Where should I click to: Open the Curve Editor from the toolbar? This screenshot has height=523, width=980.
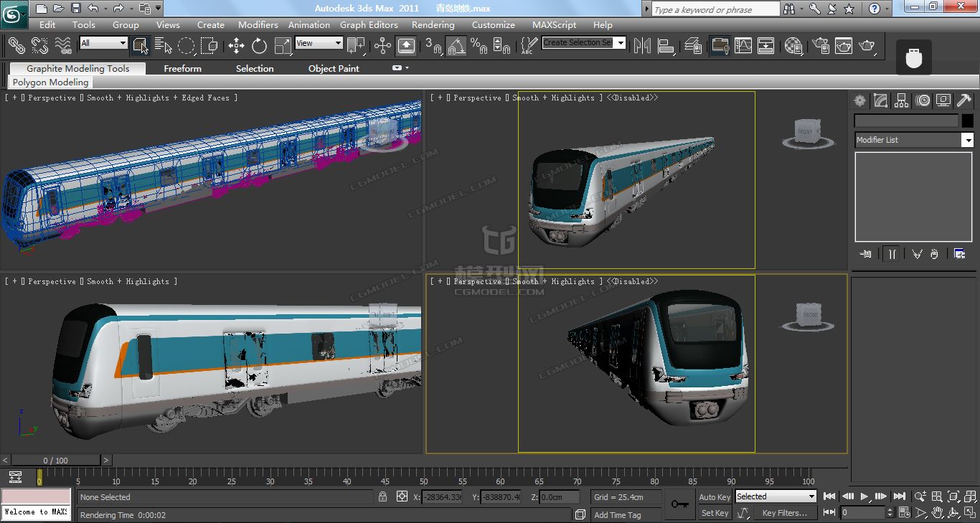click(743, 46)
